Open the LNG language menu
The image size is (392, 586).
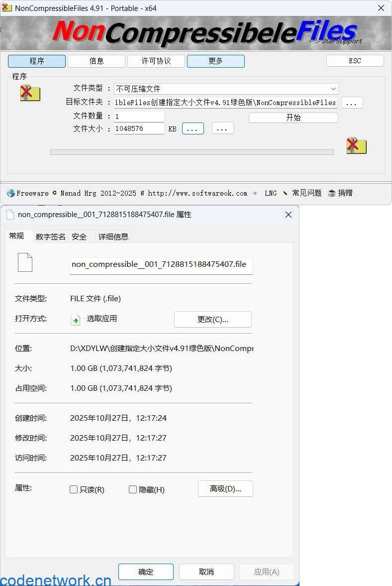pos(271,193)
